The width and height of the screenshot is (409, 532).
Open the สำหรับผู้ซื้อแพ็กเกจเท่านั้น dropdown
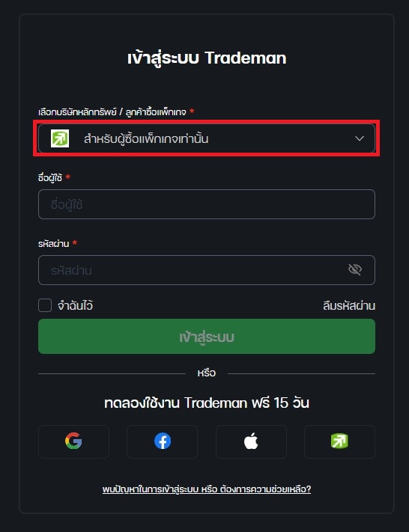[207, 138]
